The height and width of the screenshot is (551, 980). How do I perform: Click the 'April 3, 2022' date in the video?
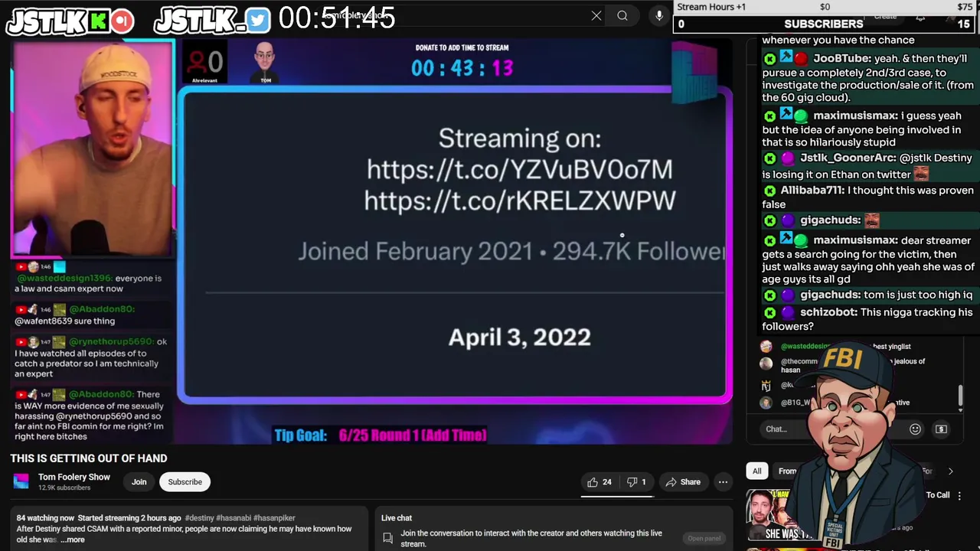519,337
